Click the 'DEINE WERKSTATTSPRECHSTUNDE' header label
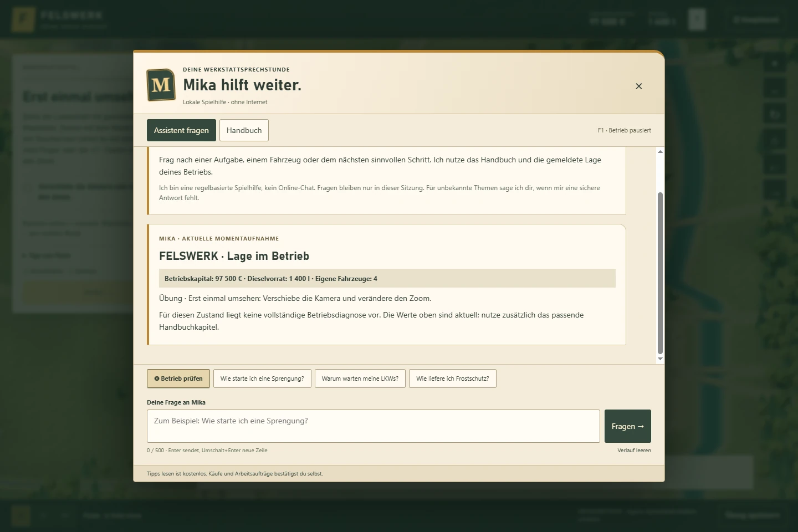This screenshot has width=798, height=532. [x=236, y=69]
